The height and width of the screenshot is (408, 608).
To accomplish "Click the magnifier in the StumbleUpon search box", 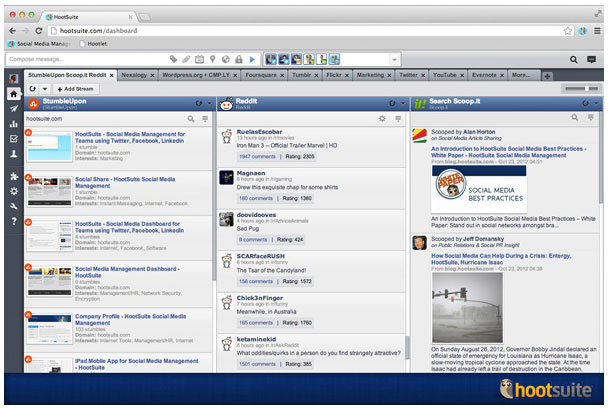I will [x=191, y=119].
